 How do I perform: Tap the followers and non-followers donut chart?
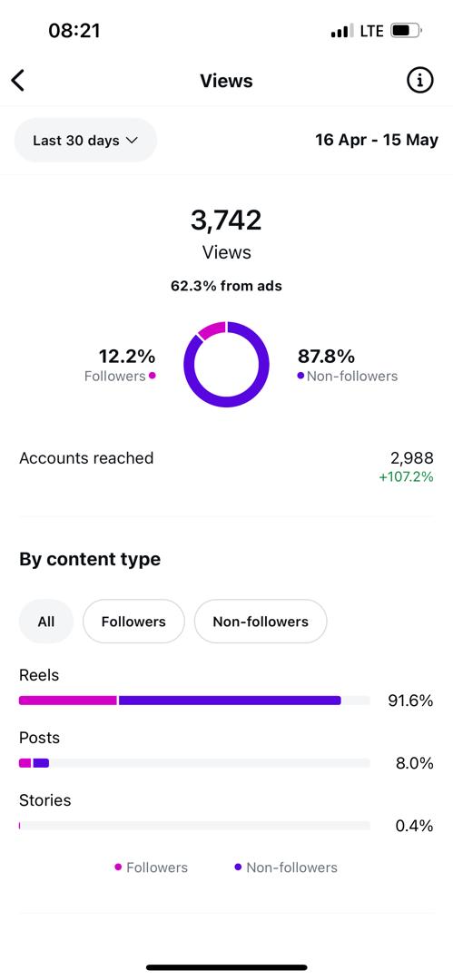[x=227, y=365]
